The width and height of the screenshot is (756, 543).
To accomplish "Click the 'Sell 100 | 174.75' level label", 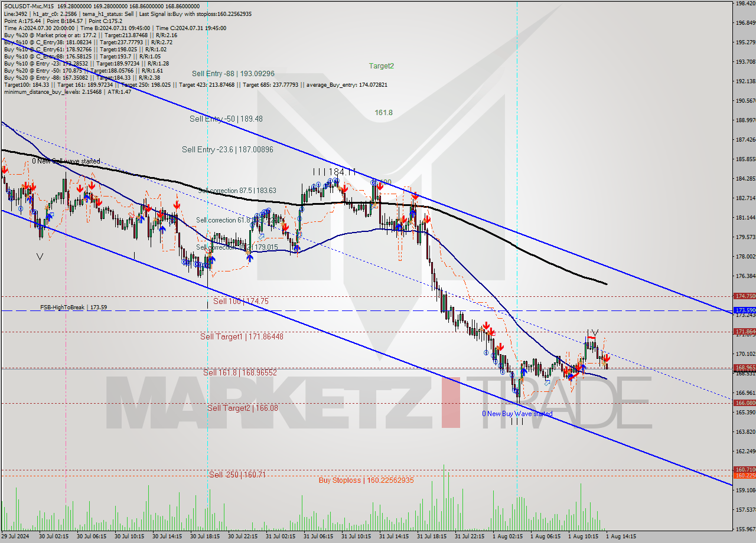I will tap(241, 301).
